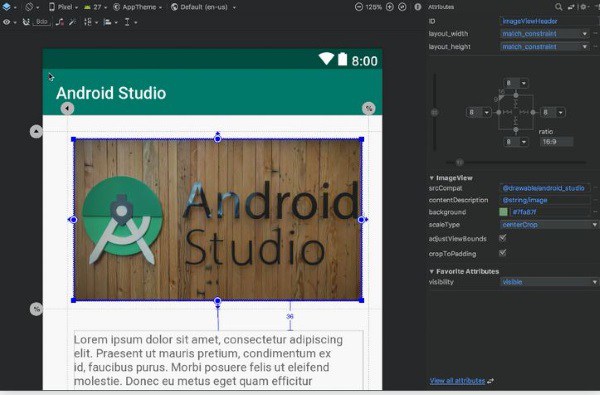Open the layout_width match_constraint dropdown
600x395 pixels.
coord(544,34)
